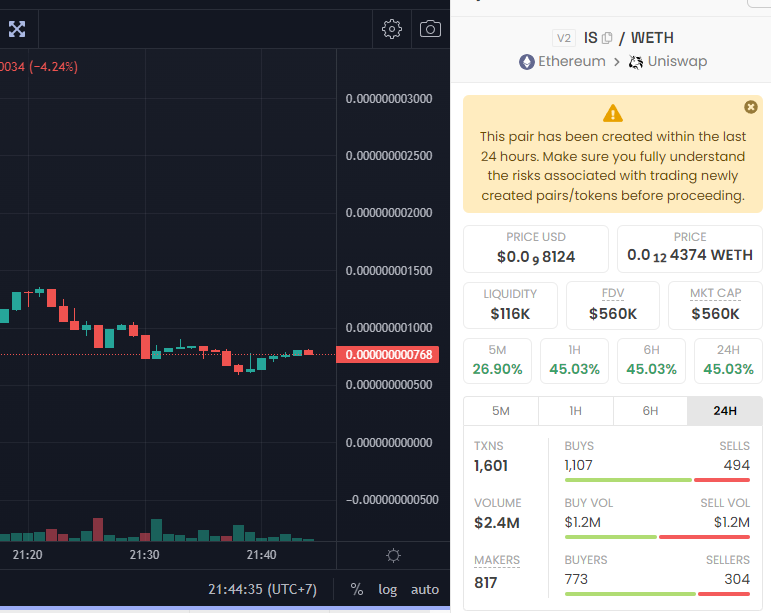Open the time axis settings icon below price scale
The width and height of the screenshot is (771, 613).
[393, 555]
